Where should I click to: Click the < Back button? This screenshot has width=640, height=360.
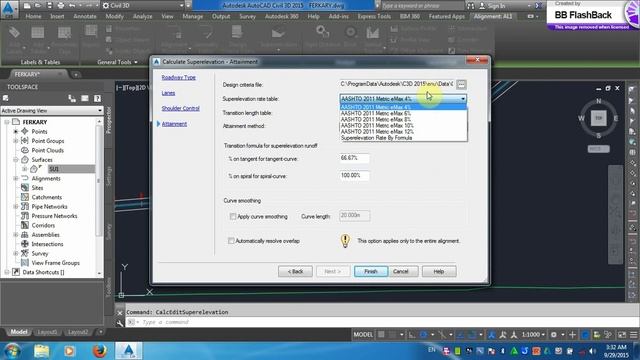point(295,271)
